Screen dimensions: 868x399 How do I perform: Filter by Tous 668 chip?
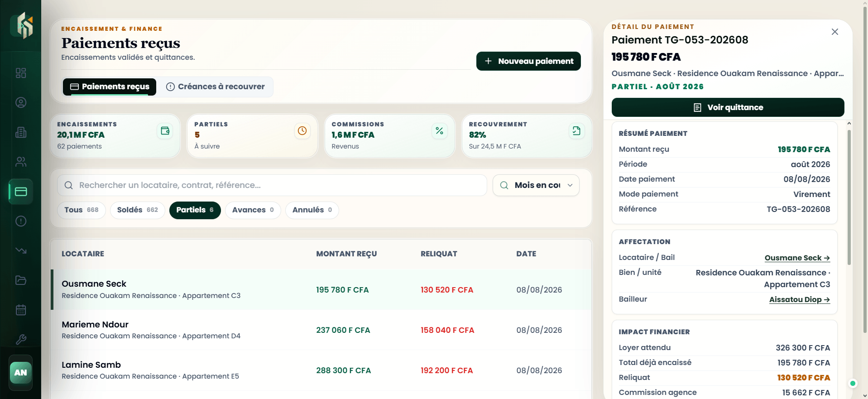[x=82, y=210]
